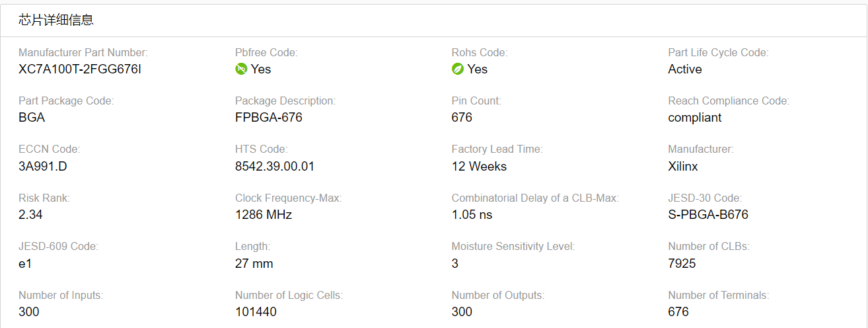
Task: Click the Number of Logic Cells value 101440
Action: point(256,312)
